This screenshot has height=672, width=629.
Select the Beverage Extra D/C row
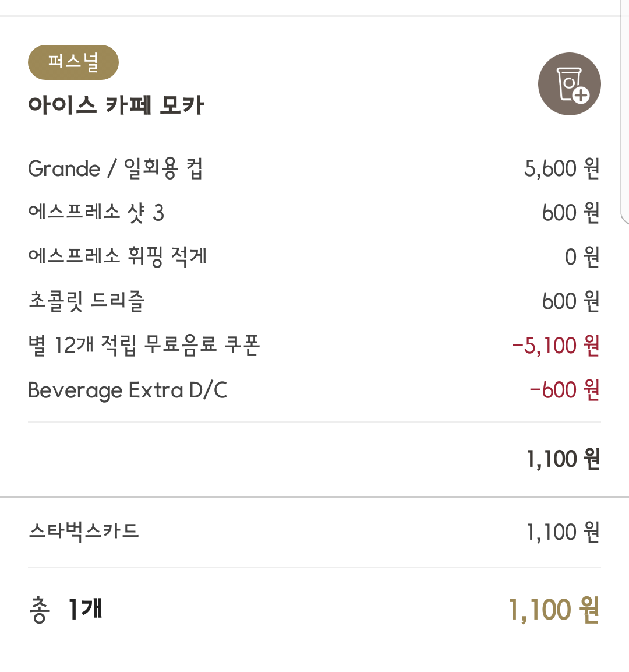314,390
